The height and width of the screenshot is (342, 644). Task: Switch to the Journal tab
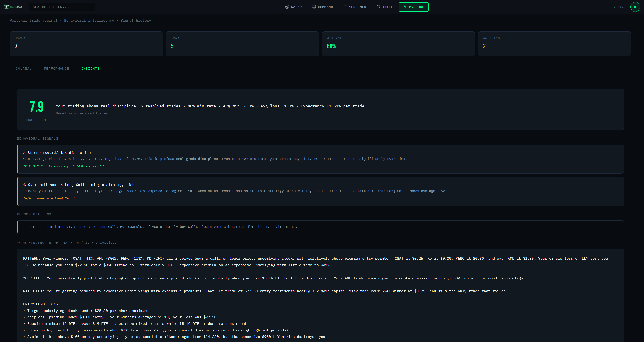[x=24, y=69]
